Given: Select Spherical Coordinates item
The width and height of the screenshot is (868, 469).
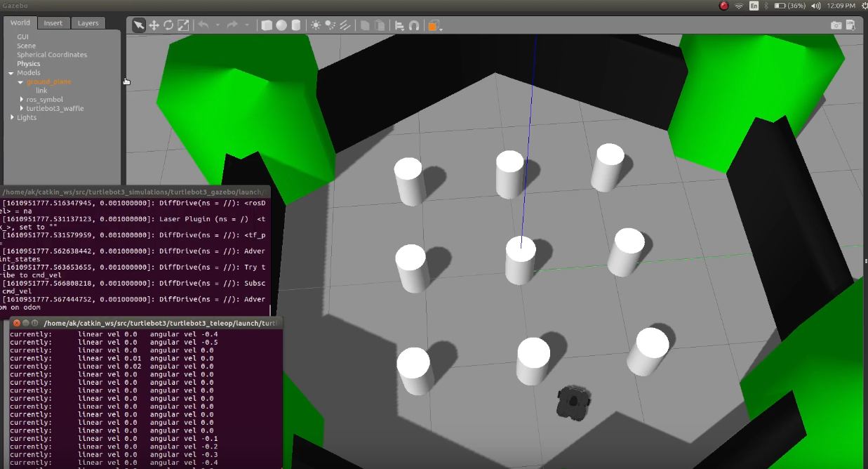Looking at the screenshot, I should coord(52,55).
